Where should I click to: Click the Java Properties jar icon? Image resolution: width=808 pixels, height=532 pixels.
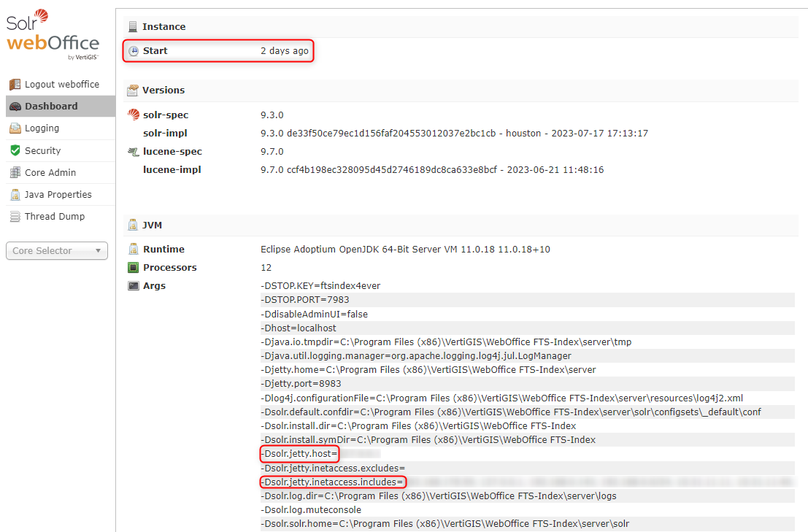pos(15,195)
